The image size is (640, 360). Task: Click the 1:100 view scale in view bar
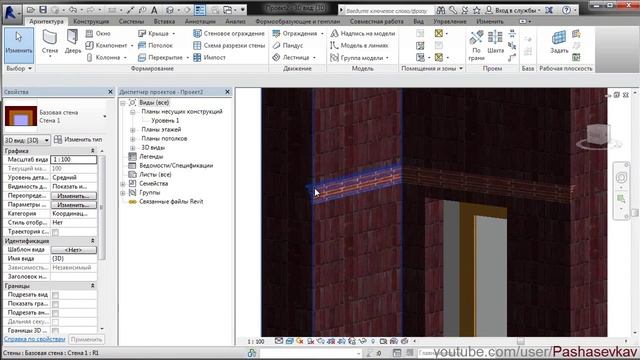click(256, 341)
